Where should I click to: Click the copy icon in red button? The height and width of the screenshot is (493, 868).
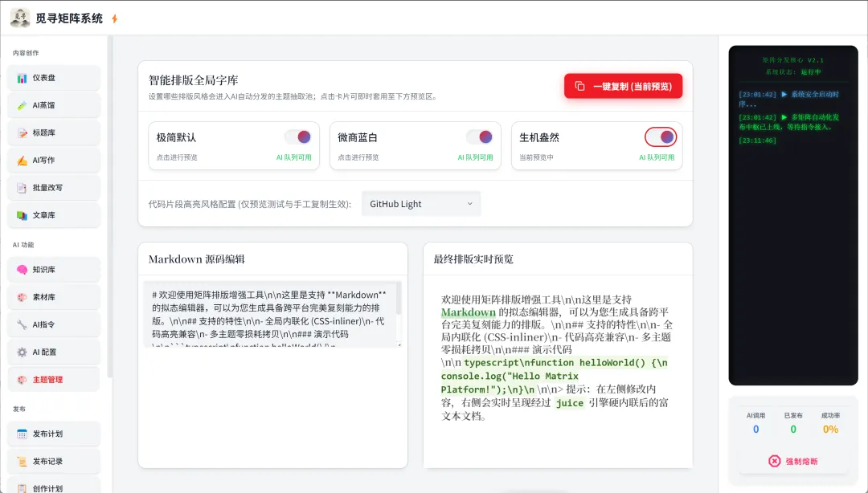pyautogui.click(x=579, y=87)
